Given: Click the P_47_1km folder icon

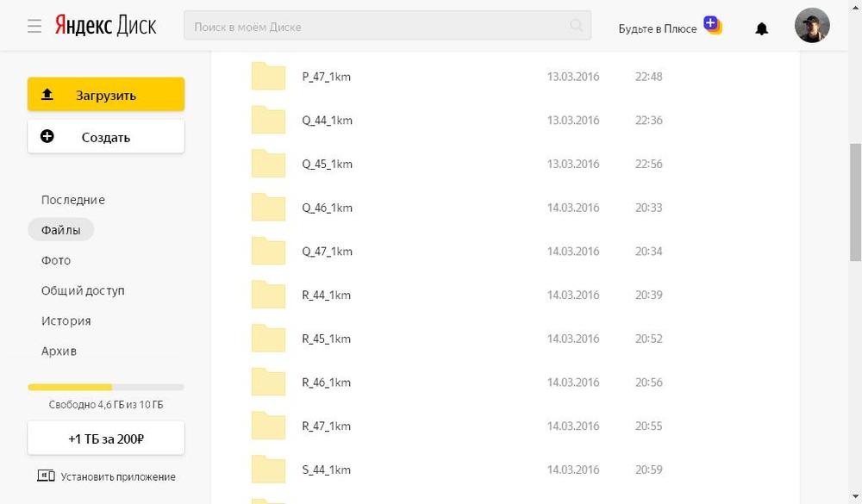Looking at the screenshot, I should 268,77.
